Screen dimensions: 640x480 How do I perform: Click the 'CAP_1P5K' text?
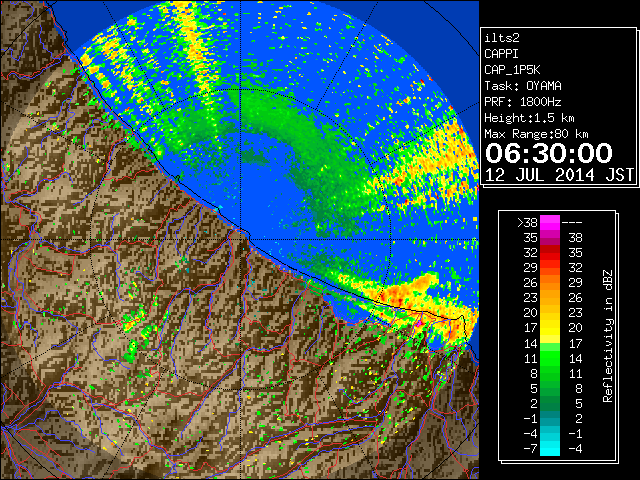[512, 70]
